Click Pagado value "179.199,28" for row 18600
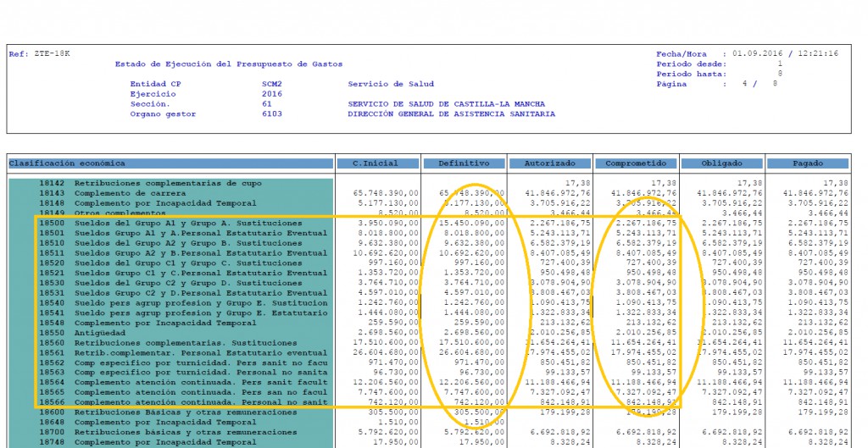Screen dimensions: 868x448 (x=823, y=412)
